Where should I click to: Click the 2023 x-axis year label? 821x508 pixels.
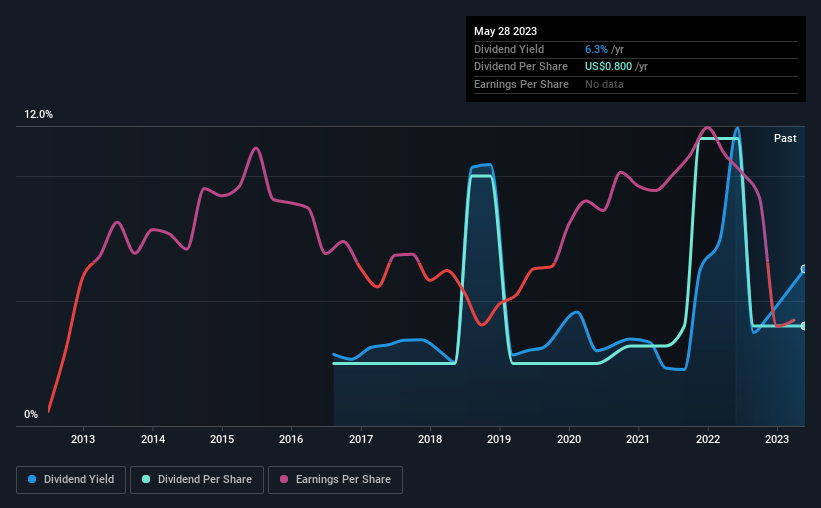click(777, 439)
